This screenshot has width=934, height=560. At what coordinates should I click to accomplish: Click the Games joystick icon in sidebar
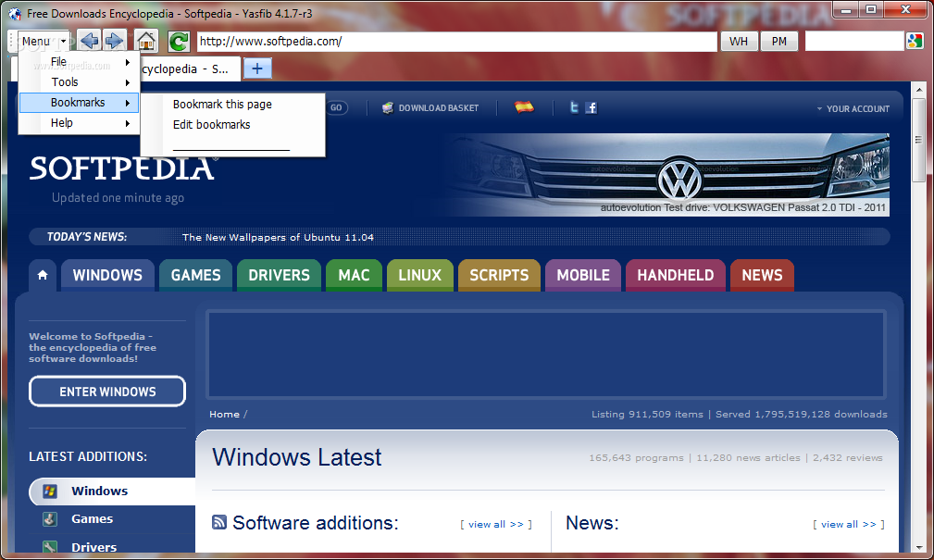coord(50,519)
